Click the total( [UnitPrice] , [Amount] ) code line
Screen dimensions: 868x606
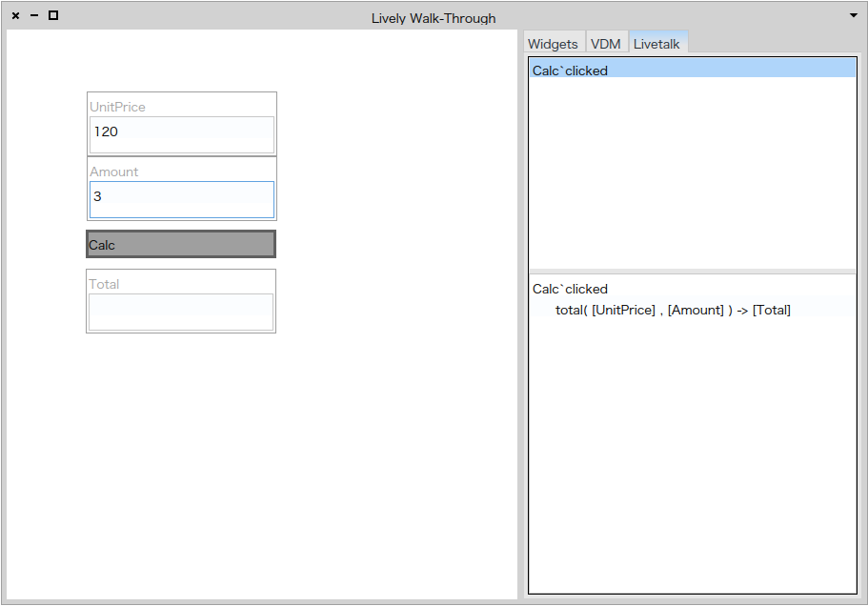coord(673,310)
